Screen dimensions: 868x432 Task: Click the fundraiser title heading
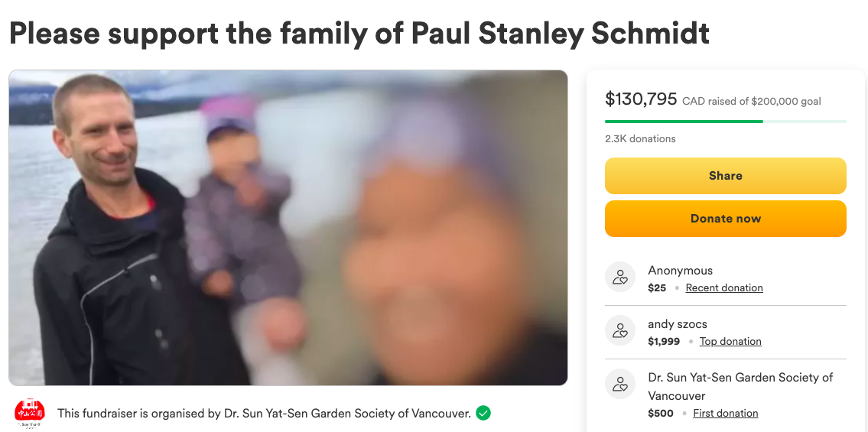(359, 33)
